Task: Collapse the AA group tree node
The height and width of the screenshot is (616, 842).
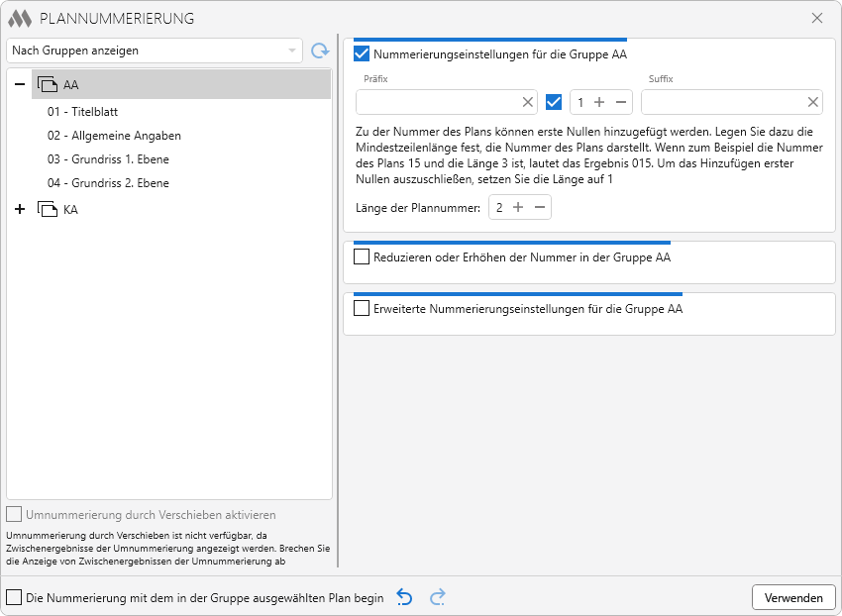Action: coord(20,84)
